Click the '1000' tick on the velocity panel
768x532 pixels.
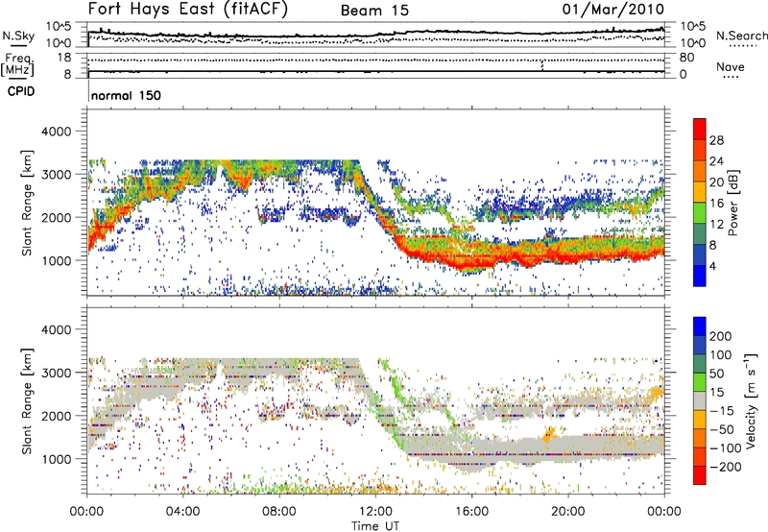56,459
